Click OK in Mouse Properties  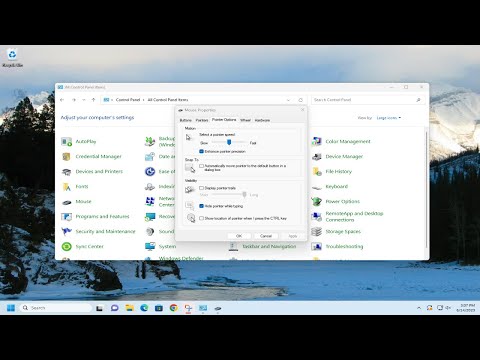239,236
